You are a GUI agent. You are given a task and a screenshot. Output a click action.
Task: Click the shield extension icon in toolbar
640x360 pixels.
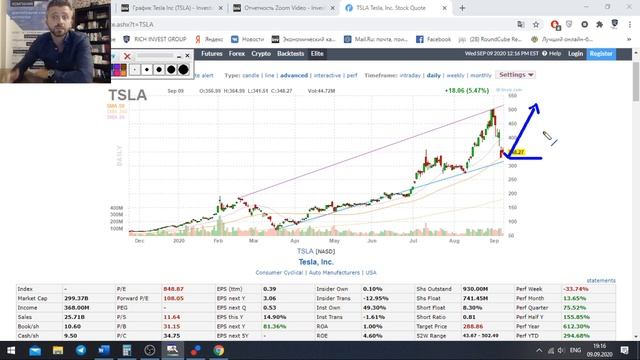pyautogui.click(x=569, y=25)
